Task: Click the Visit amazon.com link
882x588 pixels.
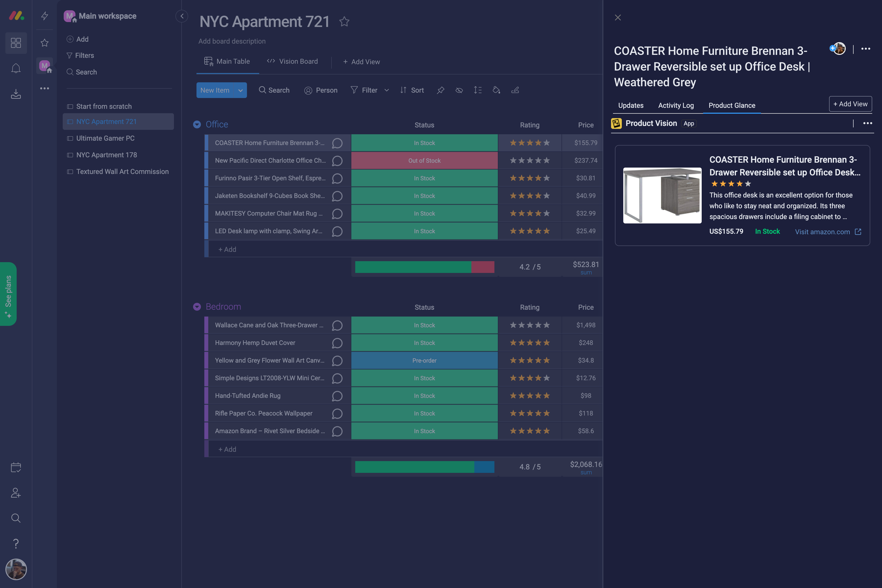Action: point(822,232)
